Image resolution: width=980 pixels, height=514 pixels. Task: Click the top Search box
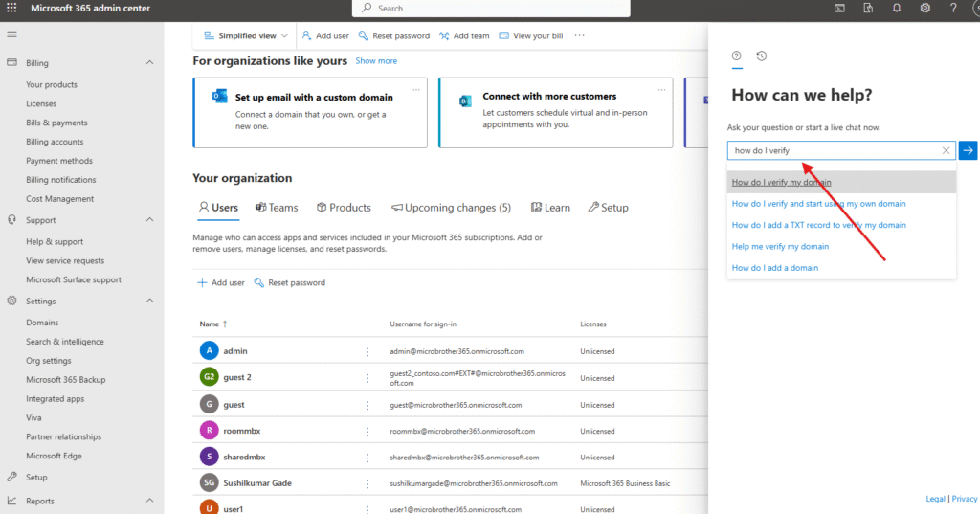[491, 9]
